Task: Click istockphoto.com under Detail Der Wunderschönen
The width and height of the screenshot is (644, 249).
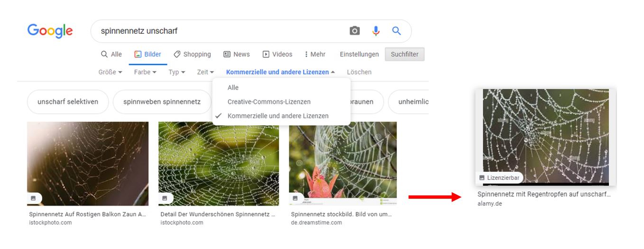Action: point(182,222)
